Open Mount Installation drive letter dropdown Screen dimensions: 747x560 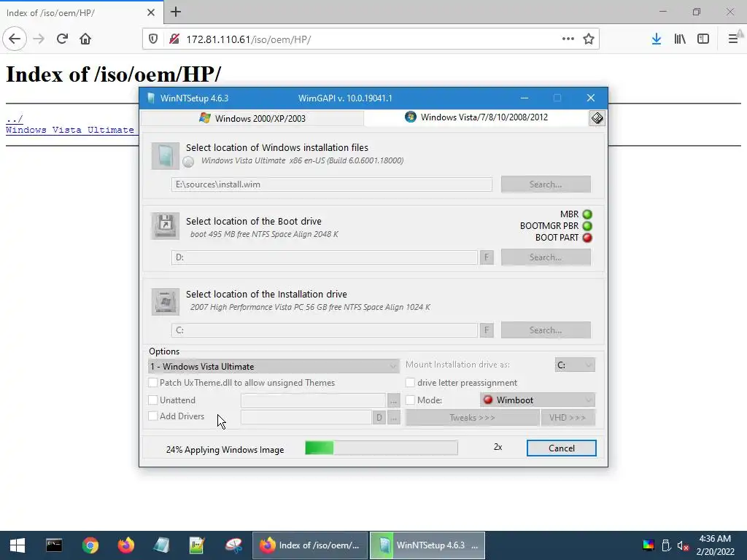[575, 365]
